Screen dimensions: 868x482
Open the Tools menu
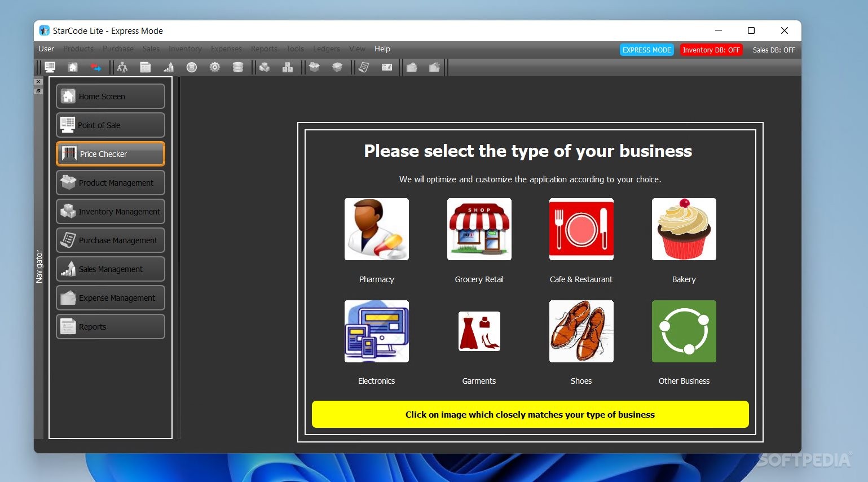coord(295,49)
